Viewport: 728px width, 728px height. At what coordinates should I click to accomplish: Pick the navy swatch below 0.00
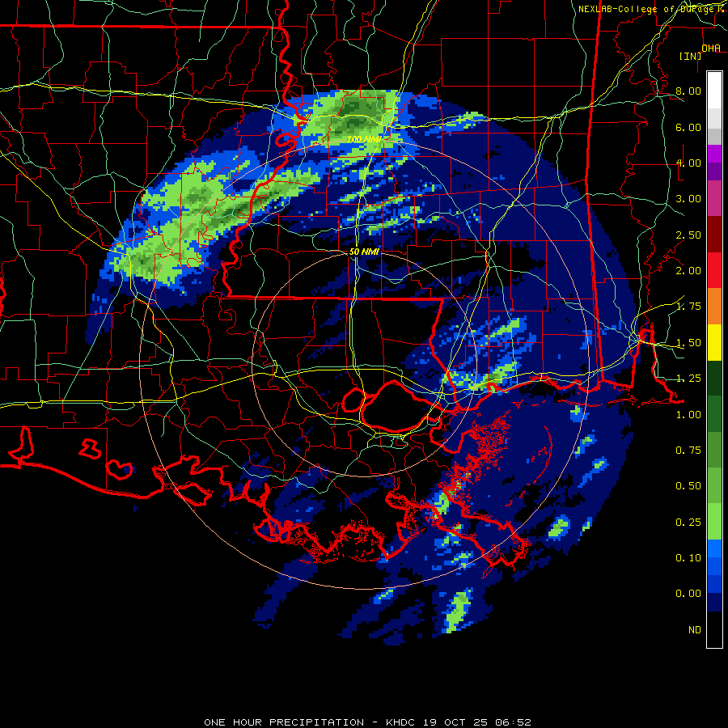click(x=714, y=603)
